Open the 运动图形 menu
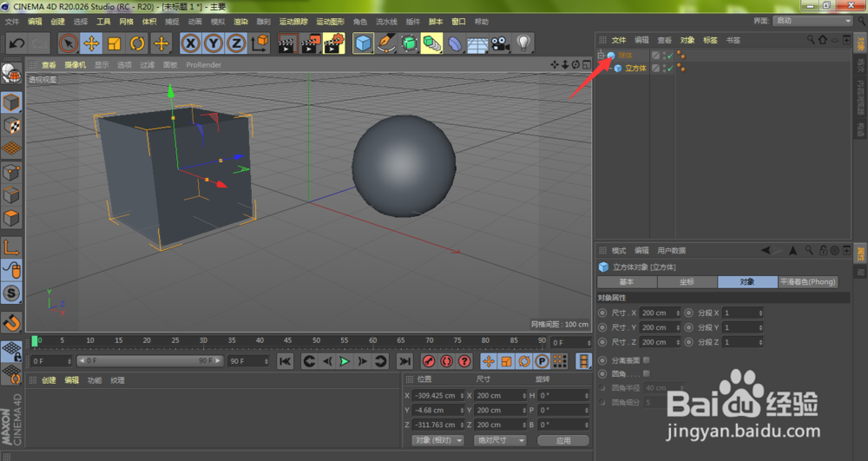Image resolution: width=868 pixels, height=461 pixels. 330,22
